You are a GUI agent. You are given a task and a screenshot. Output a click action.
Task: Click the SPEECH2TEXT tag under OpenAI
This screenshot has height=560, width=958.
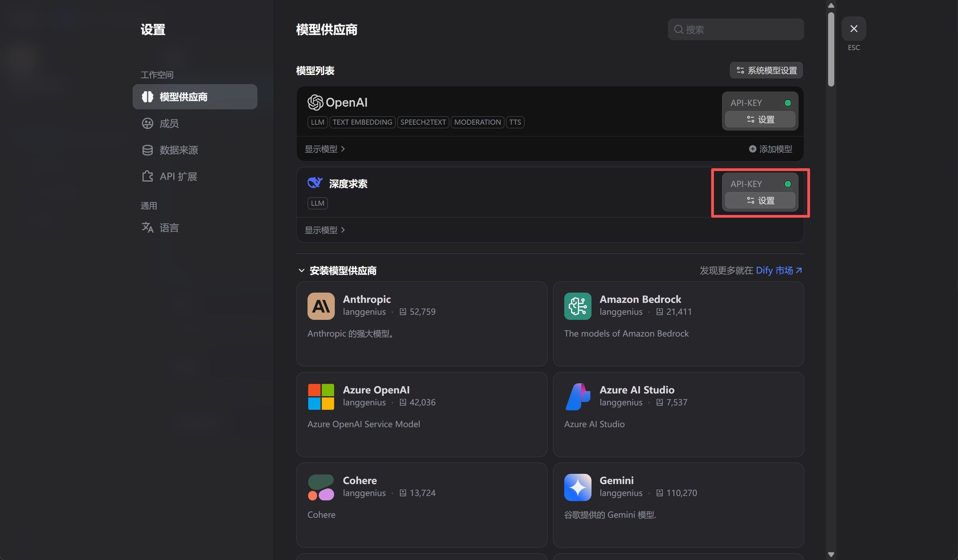point(423,122)
